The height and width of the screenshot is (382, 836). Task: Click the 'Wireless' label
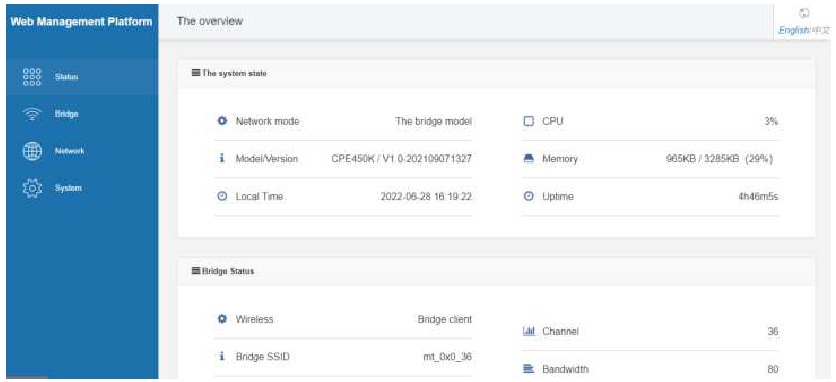click(x=254, y=319)
